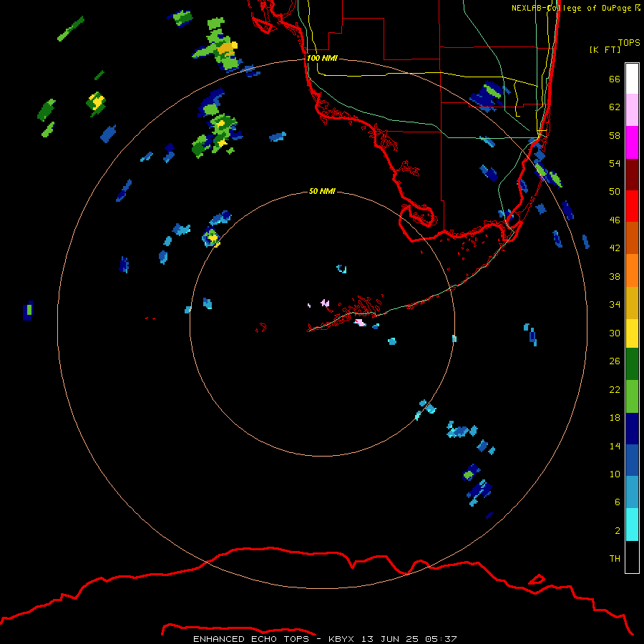Screen dimensions: 644x644
Task: Click the legend value '30'
Action: tap(615, 333)
